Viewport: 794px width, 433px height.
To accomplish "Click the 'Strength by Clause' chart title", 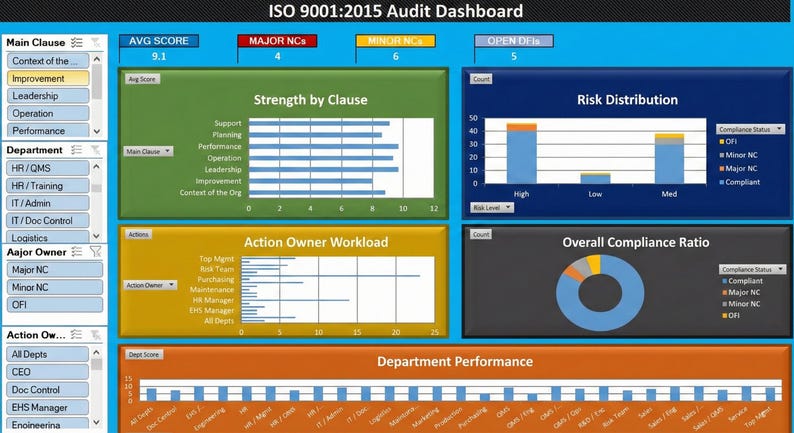I will (x=310, y=100).
